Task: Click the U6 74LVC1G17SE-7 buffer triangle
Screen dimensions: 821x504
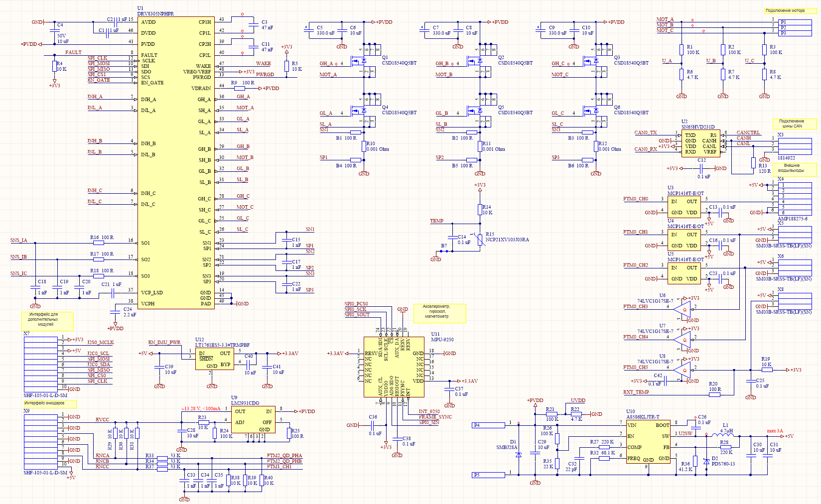Action: pyautogui.click(x=683, y=309)
